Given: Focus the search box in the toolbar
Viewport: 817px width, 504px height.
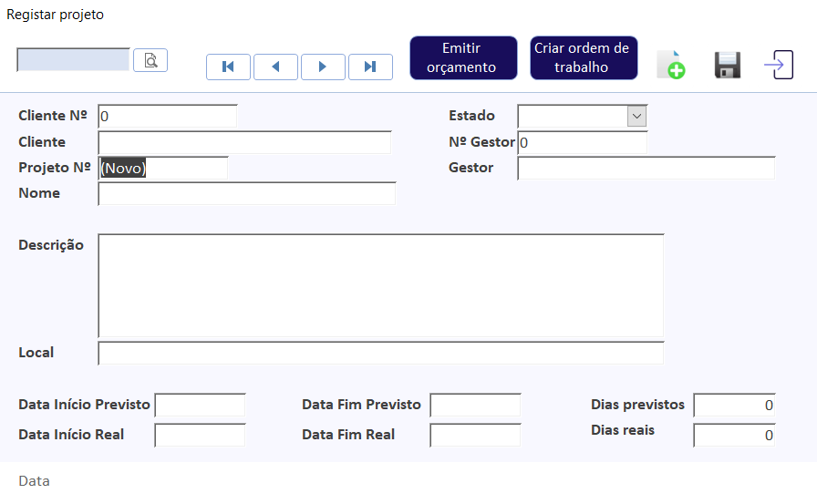Looking at the screenshot, I should (x=74, y=60).
